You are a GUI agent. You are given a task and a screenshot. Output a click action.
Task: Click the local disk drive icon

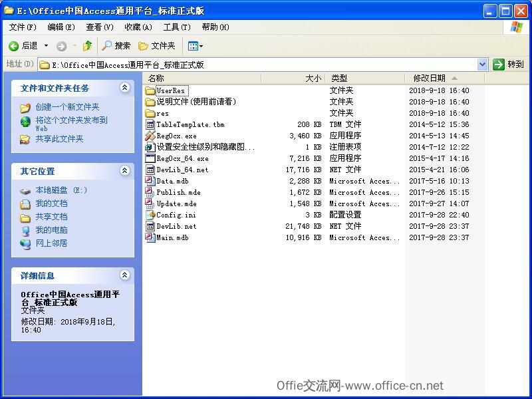tap(25, 191)
